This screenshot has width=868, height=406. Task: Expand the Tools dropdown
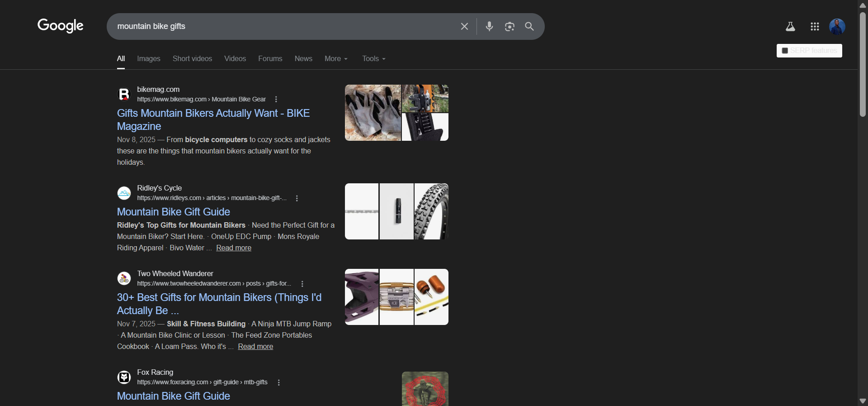(x=374, y=59)
